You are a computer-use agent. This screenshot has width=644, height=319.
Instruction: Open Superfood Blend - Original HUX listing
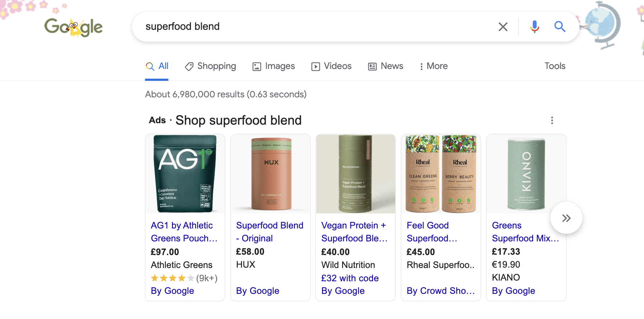pos(270,232)
